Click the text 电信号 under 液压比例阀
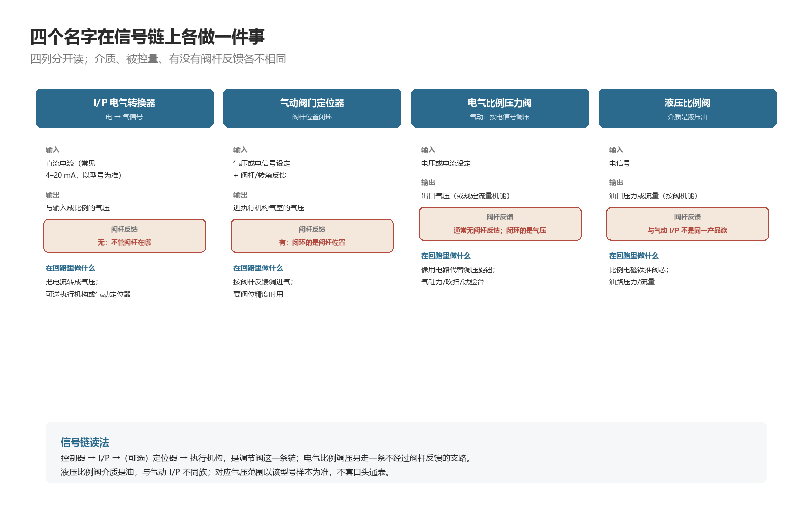The width and height of the screenshot is (812, 508). tap(620, 163)
